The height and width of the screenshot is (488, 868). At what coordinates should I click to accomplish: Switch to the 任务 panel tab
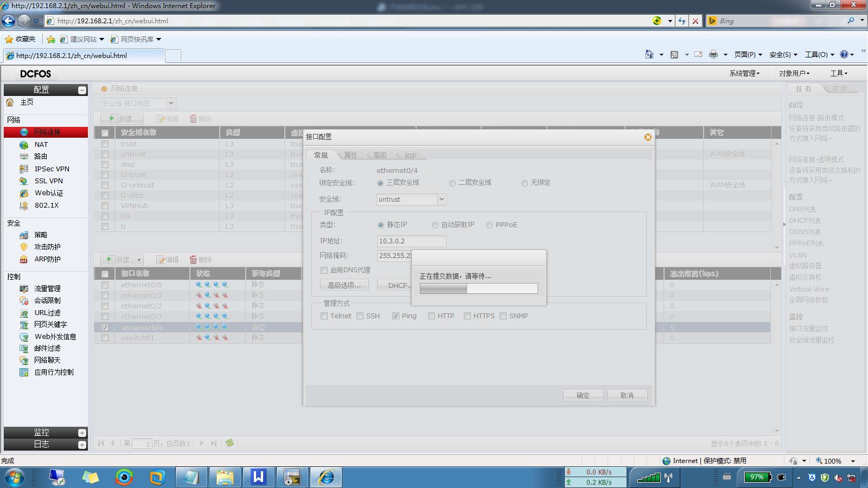click(804, 89)
